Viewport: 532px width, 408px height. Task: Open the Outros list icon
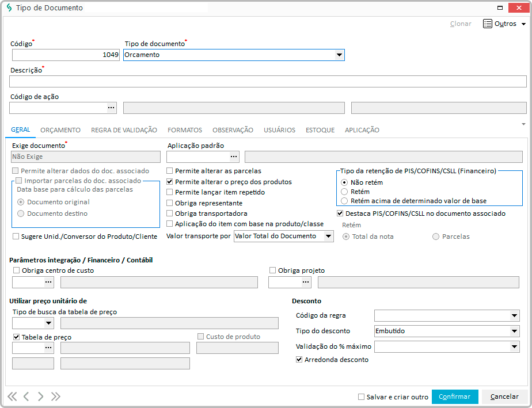point(488,24)
